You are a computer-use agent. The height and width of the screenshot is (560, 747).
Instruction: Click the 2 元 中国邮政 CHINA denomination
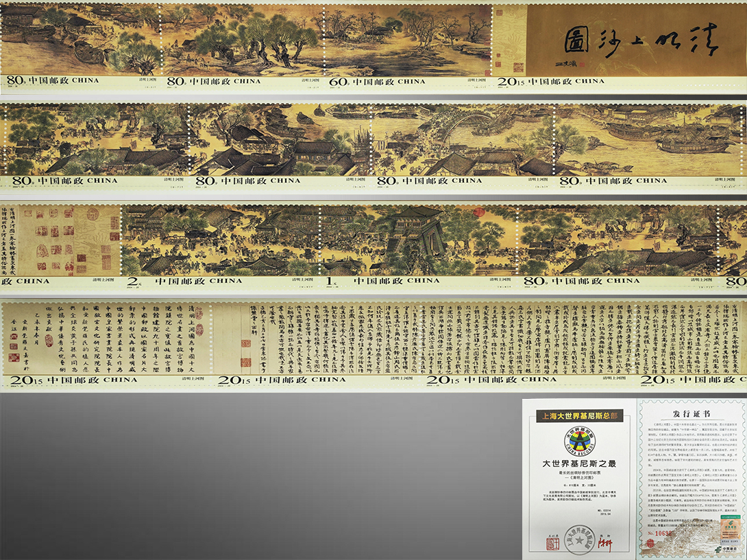point(184,281)
